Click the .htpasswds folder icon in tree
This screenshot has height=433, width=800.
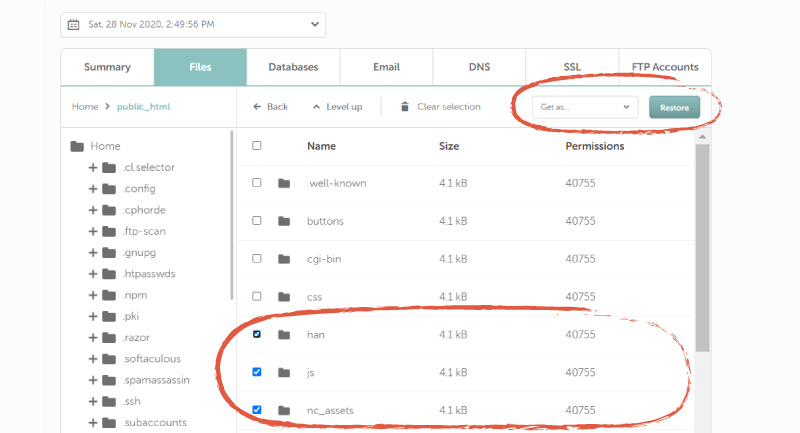109,274
